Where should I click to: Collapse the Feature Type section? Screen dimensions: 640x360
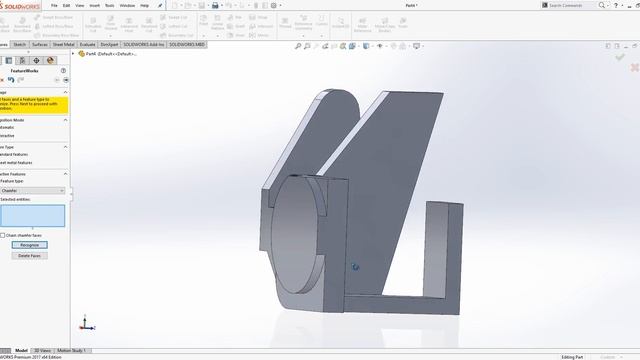tap(65, 147)
